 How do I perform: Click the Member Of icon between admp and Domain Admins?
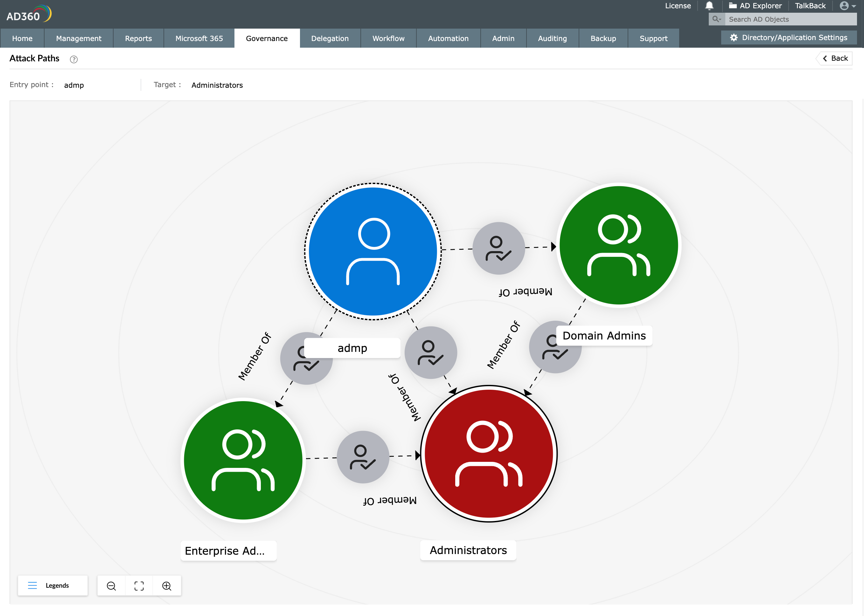click(x=498, y=249)
